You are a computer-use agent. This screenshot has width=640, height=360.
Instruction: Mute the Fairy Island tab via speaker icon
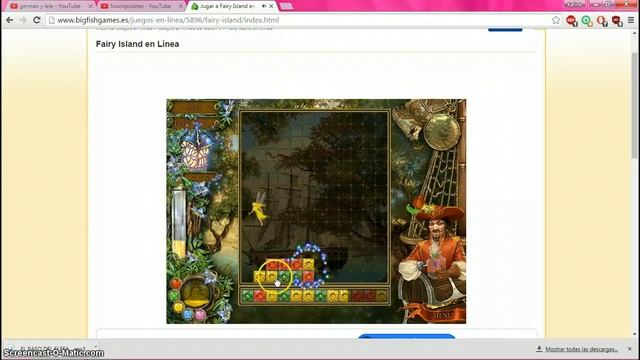point(264,6)
